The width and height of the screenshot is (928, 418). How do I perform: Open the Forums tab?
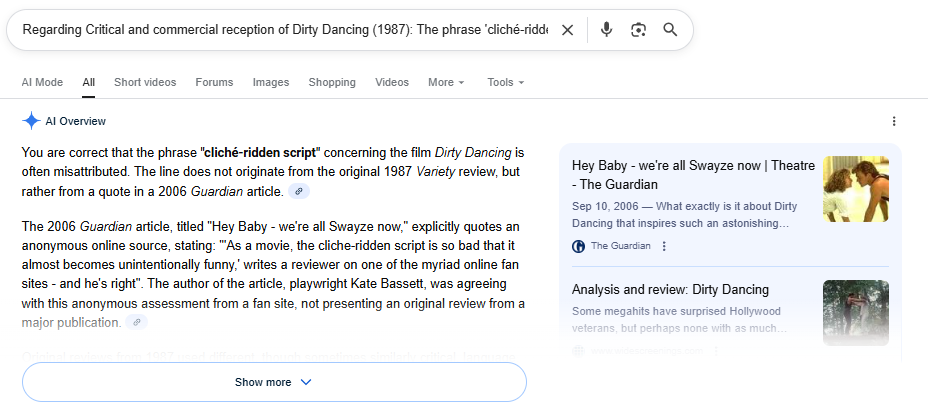click(x=214, y=82)
